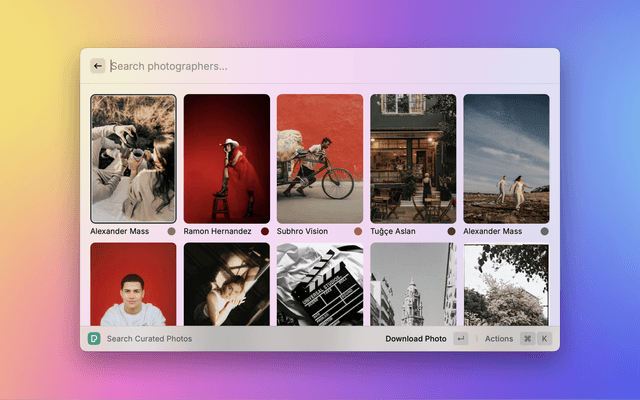Open the Actions menu
Screen dimensions: 640x400
tap(498, 339)
